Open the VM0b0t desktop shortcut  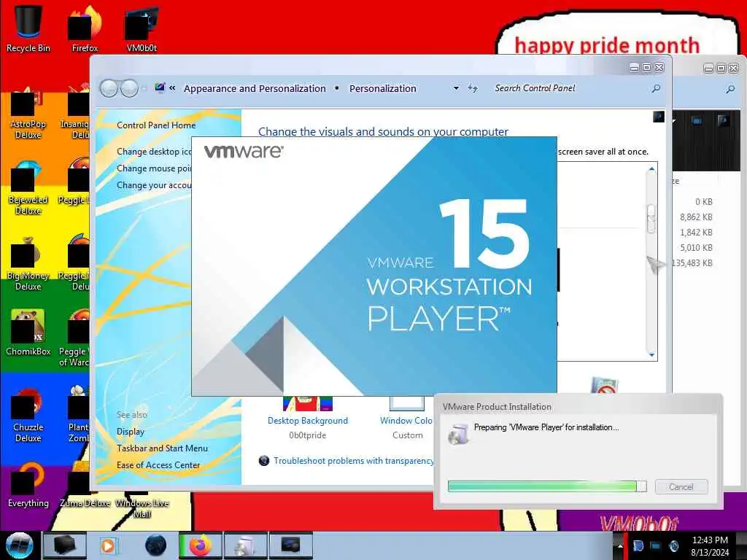142,28
